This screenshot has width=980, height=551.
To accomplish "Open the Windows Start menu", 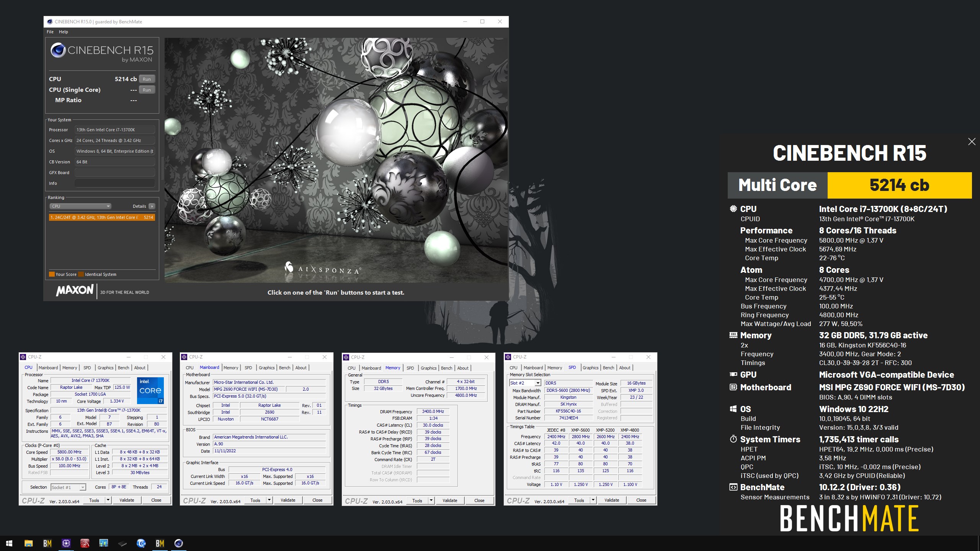I will (x=9, y=543).
